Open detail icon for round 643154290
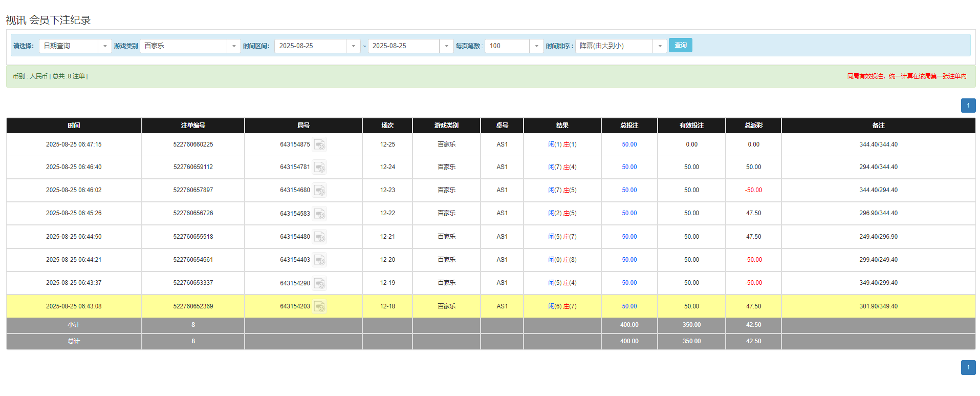 [x=320, y=283]
